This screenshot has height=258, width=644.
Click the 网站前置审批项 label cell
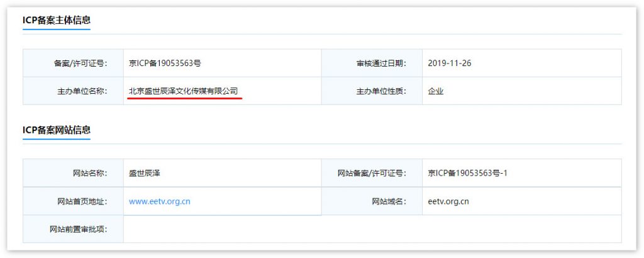79,229
